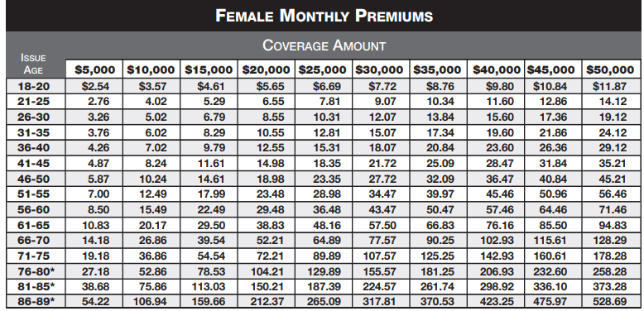
Task: Select the 54.22 premium cell
Action: tap(96, 302)
